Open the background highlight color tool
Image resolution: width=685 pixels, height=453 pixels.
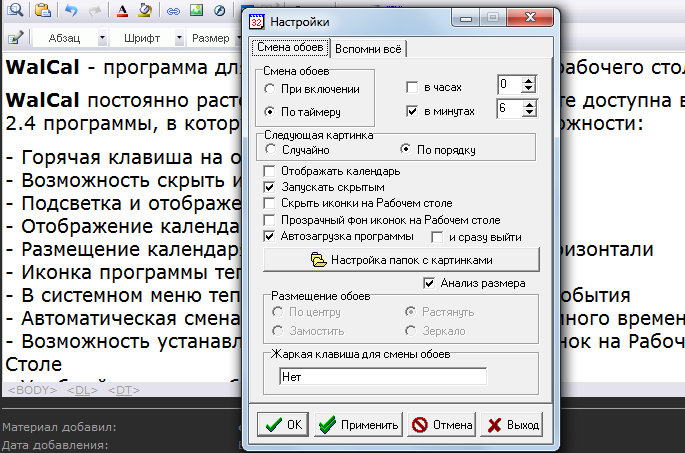145,10
